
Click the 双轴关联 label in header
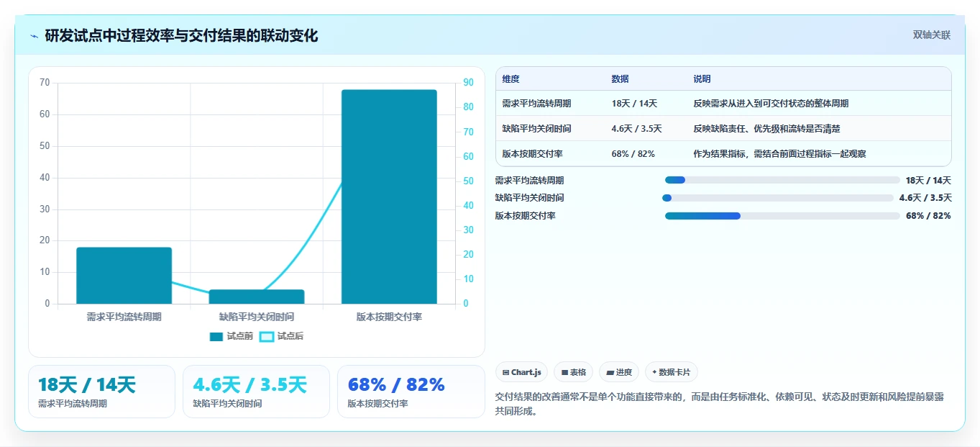click(932, 35)
